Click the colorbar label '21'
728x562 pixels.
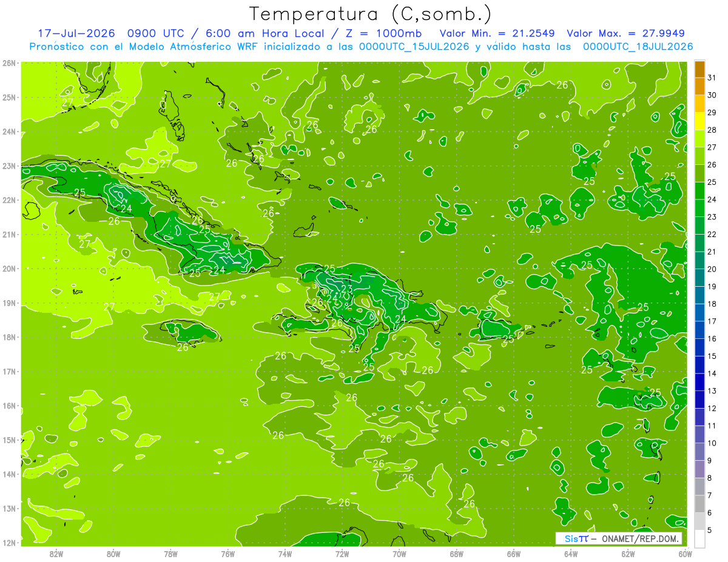(712, 252)
